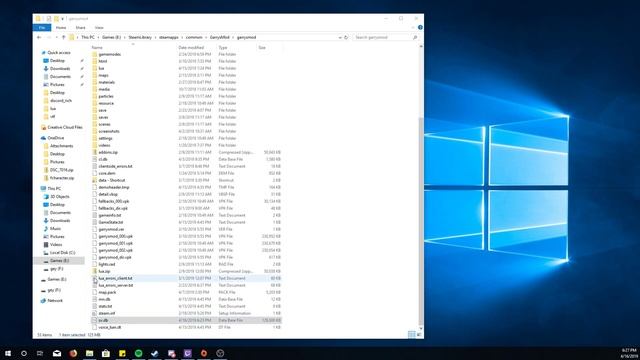
Task: Open the File ribbon tab
Action: pyautogui.click(x=42, y=28)
